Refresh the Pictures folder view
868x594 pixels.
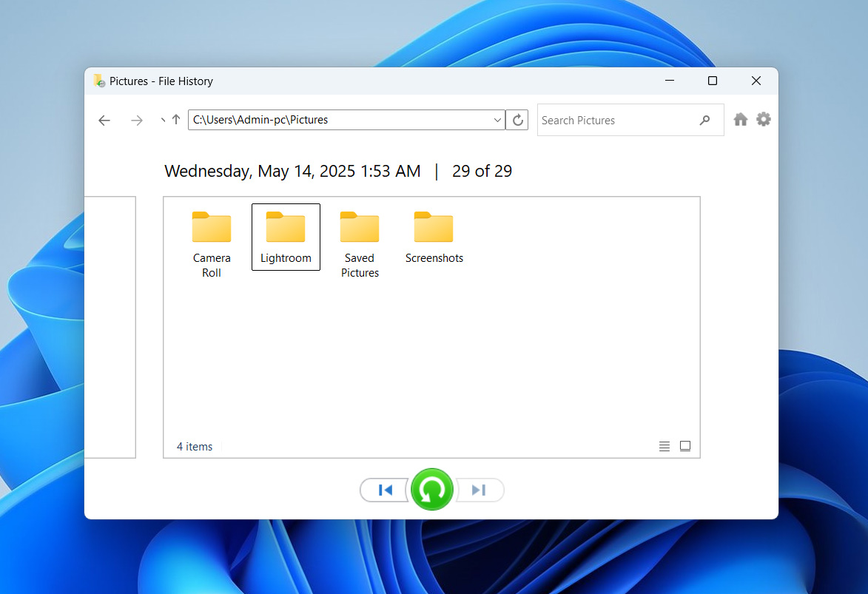[x=518, y=120]
